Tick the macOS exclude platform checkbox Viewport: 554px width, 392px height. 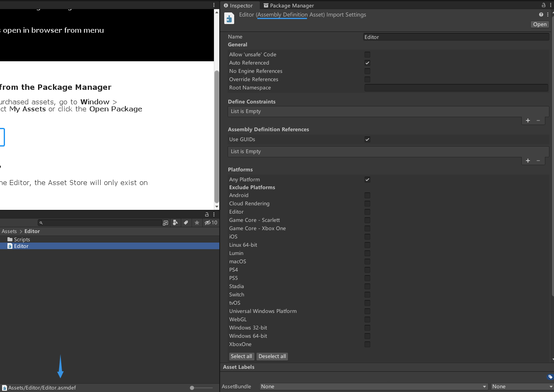367,262
